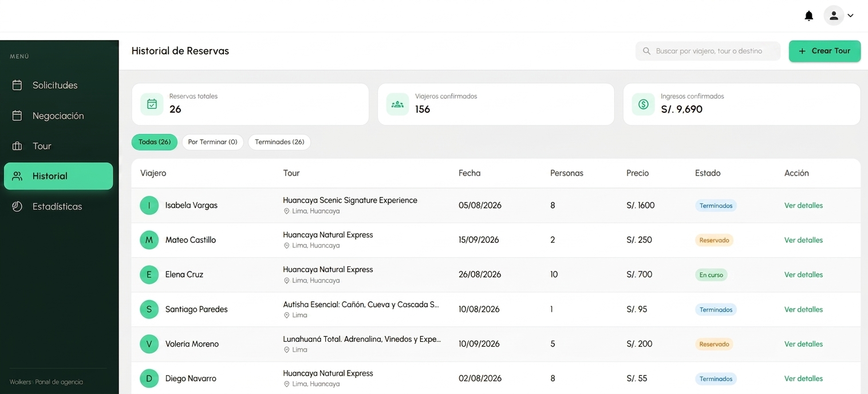Click Reservado status badge for Valeria Moreno
Screen dimensions: 868x394
point(714,344)
